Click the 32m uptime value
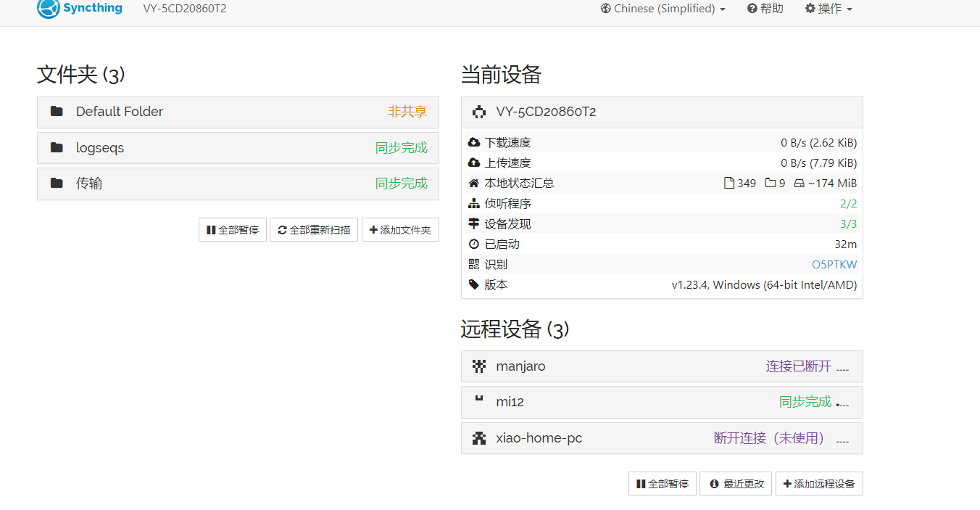Screen dimensions: 980x510 (x=846, y=244)
